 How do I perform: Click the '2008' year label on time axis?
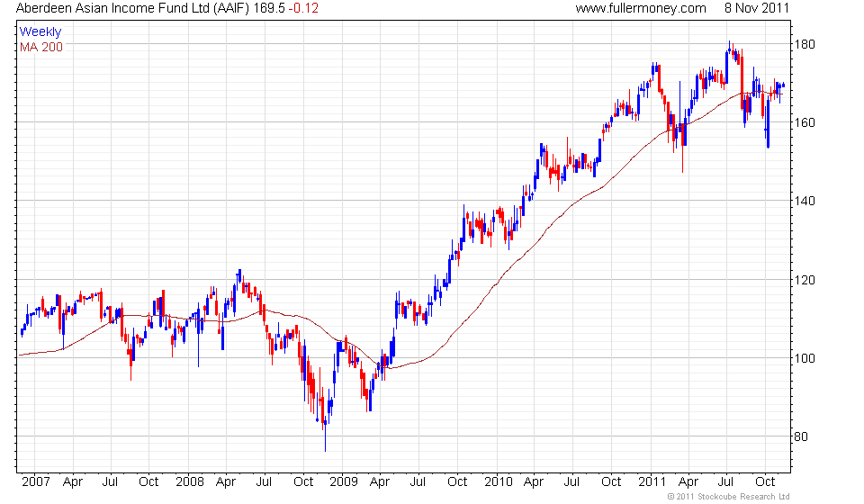pos(190,482)
